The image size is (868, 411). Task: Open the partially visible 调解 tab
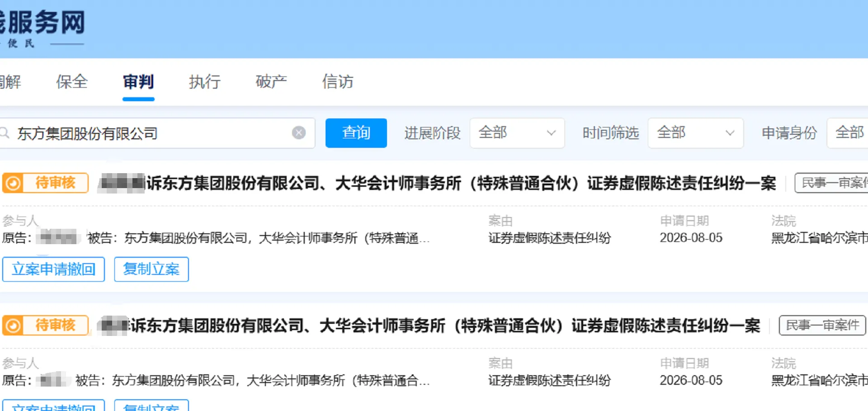tap(10, 82)
